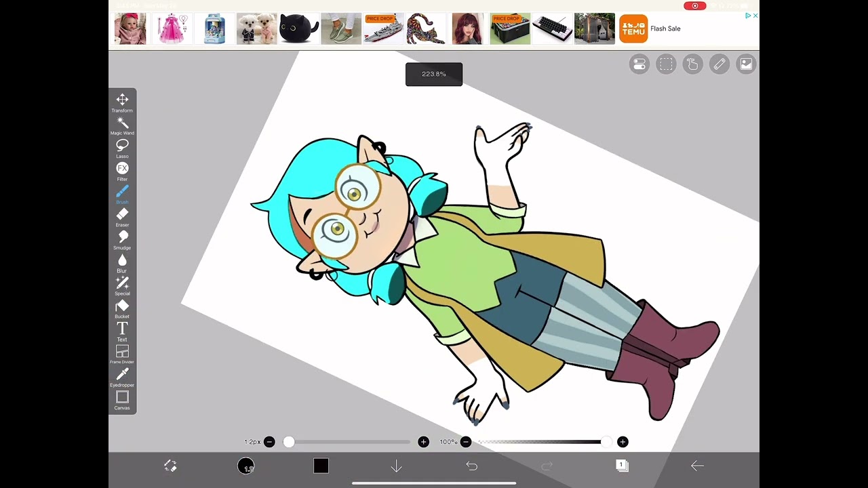Redo the undone action

pos(547,466)
